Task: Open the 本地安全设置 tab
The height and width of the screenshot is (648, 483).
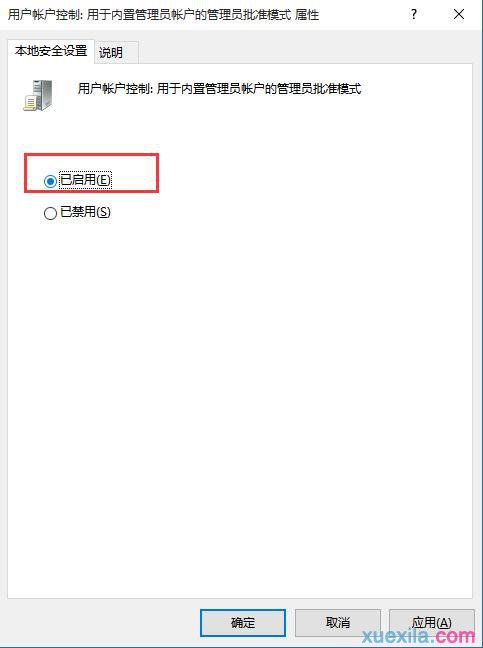Action: tap(51, 51)
